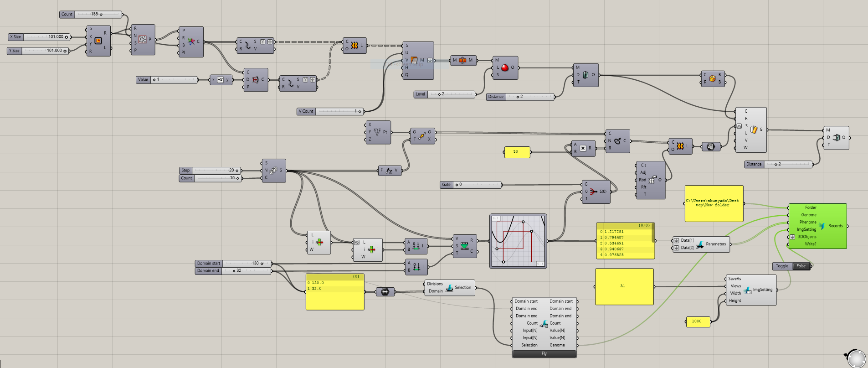The image size is (868, 368).
Task: Click the graph mapper curve editor
Action: (x=518, y=241)
